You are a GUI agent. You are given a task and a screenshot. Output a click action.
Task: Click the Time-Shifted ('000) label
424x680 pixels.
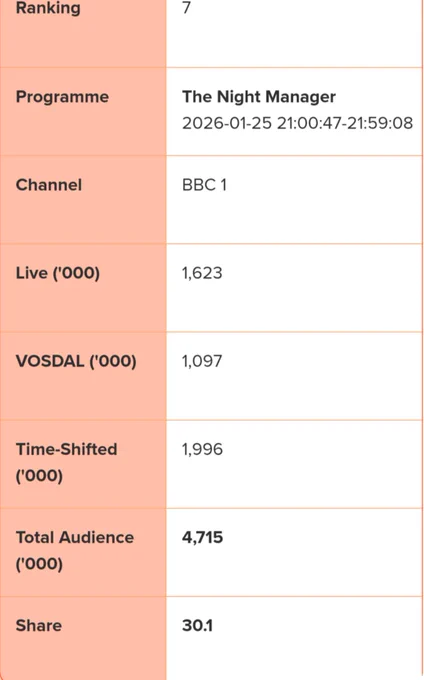pyautogui.click(x=66, y=463)
